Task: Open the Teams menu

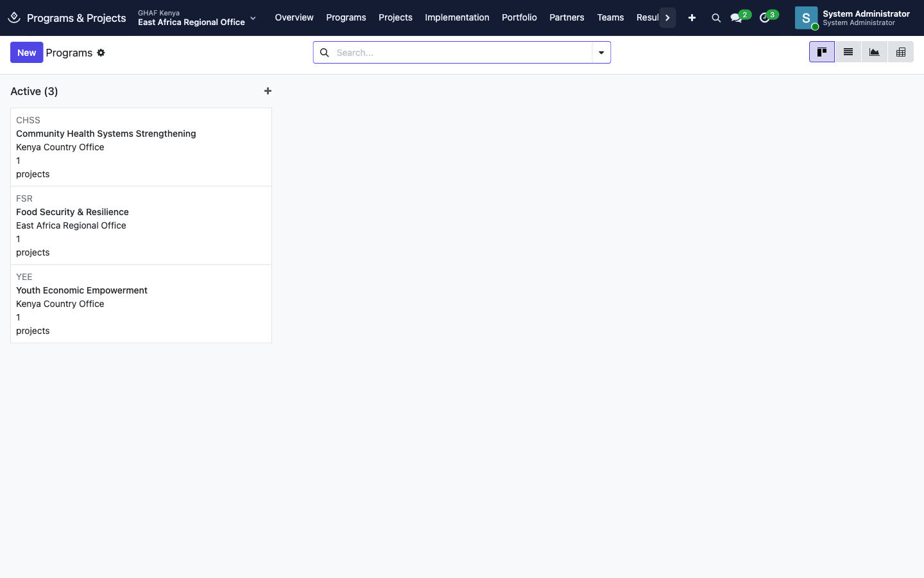Action: click(610, 17)
